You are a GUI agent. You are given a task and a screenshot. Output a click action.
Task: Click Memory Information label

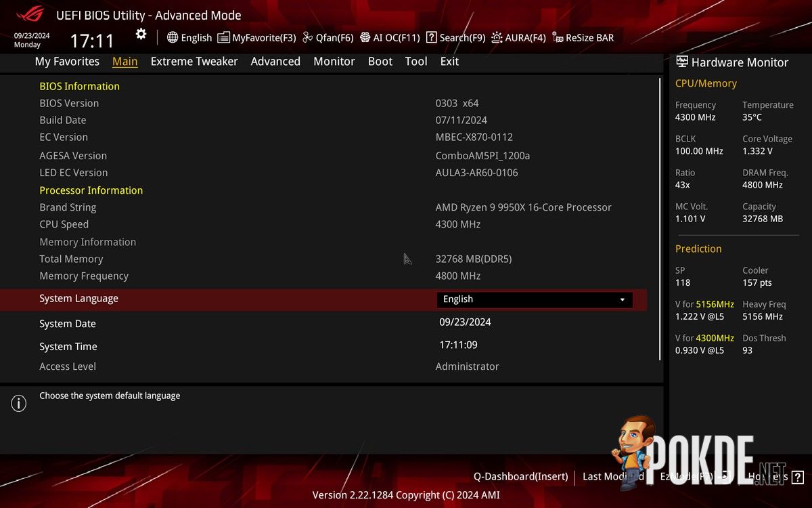point(88,242)
